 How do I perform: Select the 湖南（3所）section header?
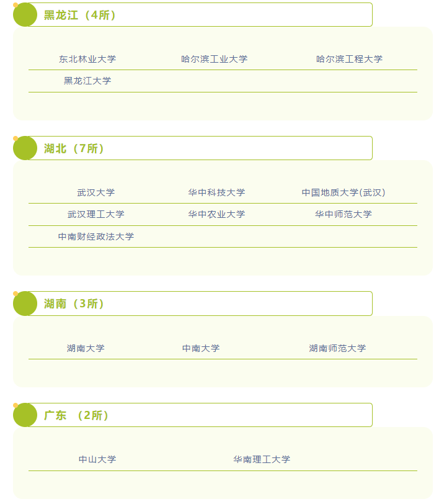pyautogui.click(x=74, y=304)
